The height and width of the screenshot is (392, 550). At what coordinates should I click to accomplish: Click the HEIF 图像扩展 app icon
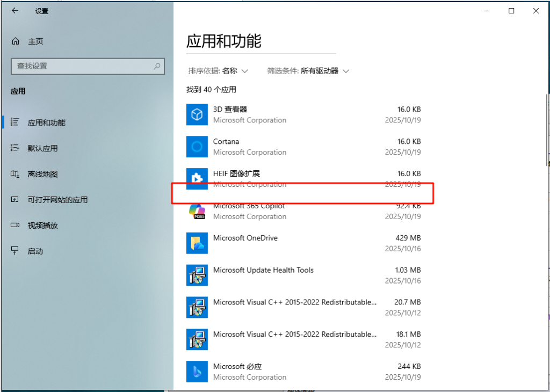tap(197, 179)
